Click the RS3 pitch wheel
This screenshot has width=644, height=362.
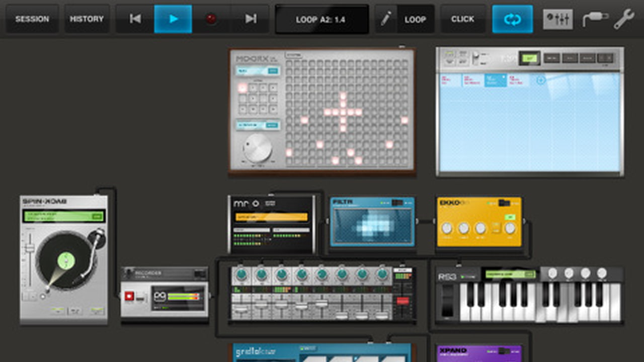click(447, 301)
